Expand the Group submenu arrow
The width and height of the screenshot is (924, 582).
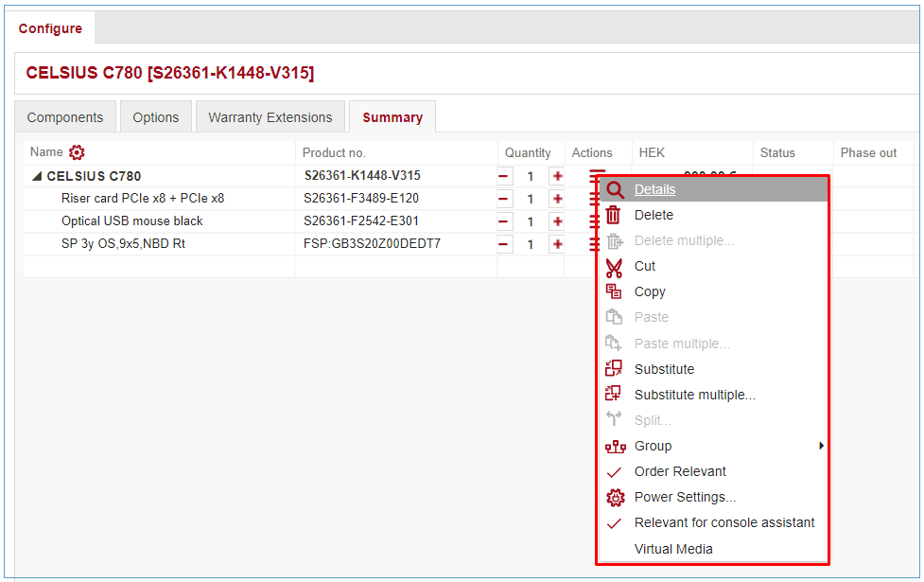821,446
